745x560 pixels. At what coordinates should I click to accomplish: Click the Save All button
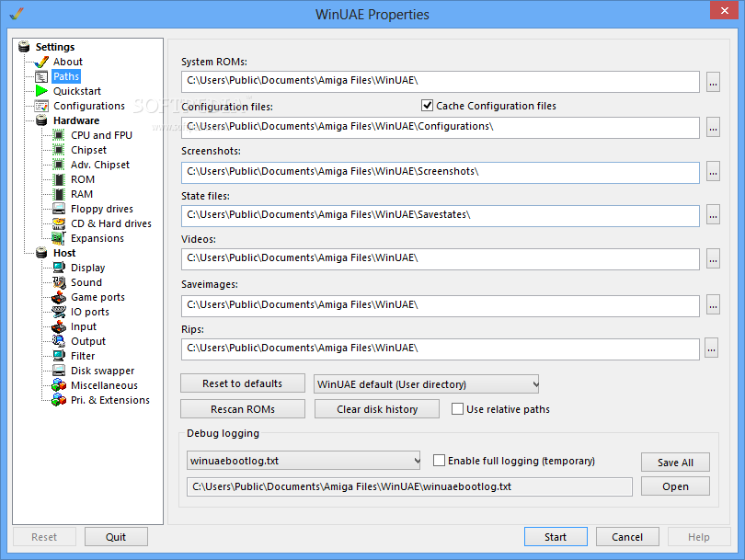point(675,463)
